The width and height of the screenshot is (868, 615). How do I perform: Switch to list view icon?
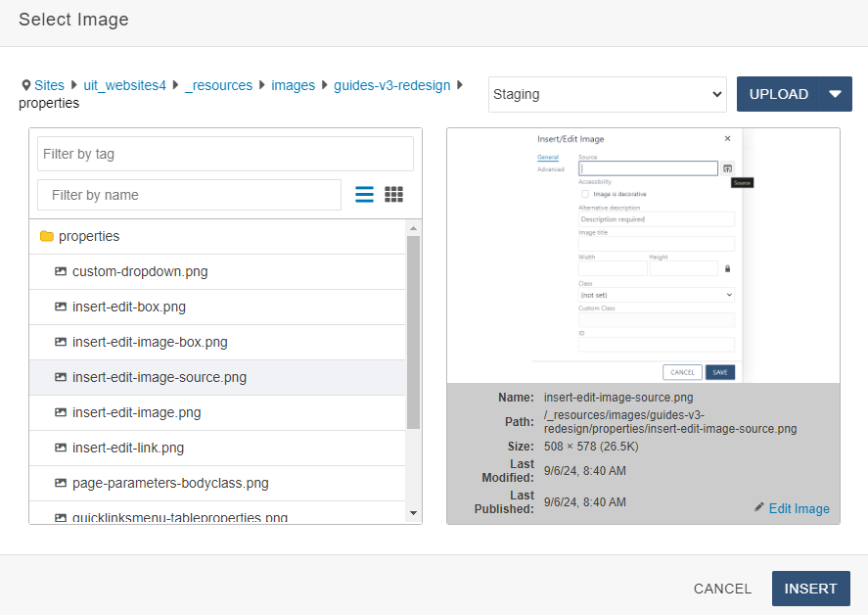364,195
